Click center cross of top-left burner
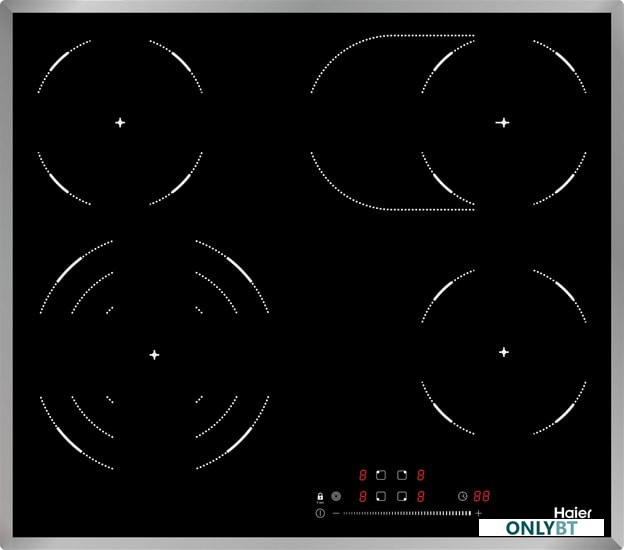This screenshot has width=624, height=550. (x=120, y=122)
